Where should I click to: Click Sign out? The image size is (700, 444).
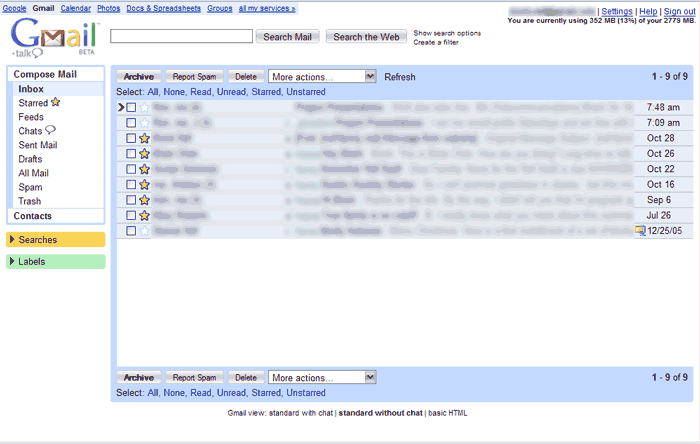coord(679,12)
